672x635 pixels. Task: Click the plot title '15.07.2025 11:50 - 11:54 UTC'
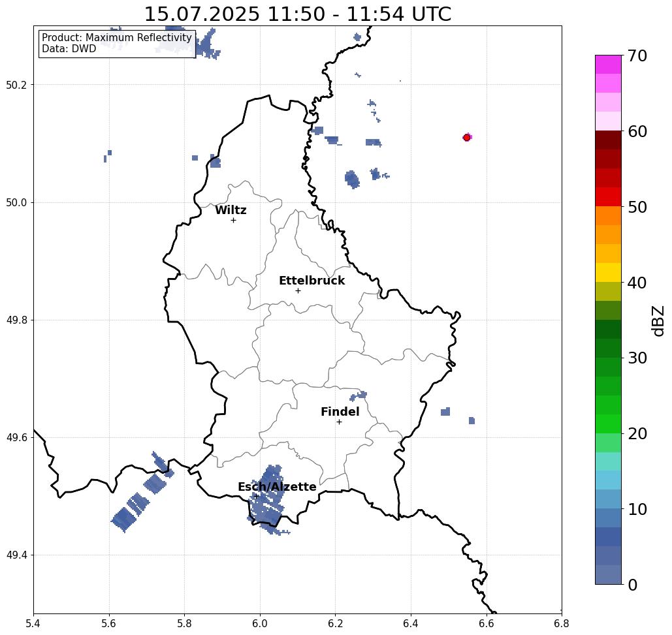(297, 14)
